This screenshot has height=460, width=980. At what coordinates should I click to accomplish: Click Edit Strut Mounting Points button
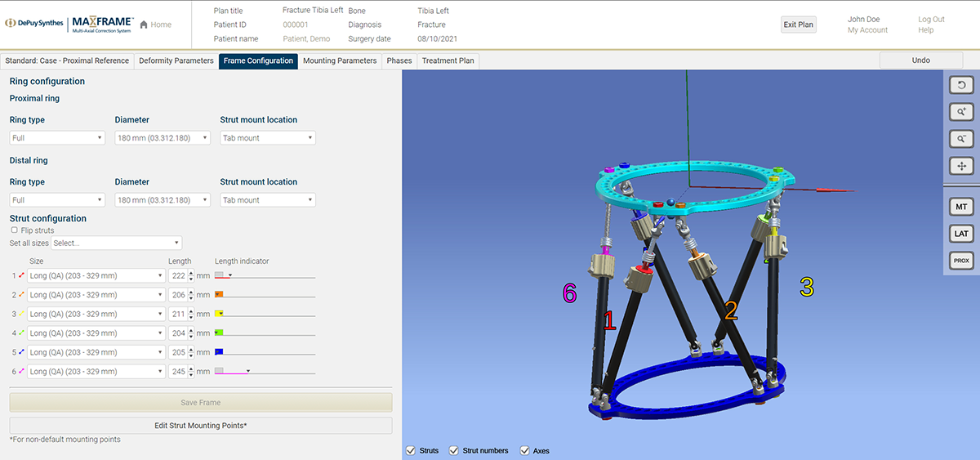201,426
